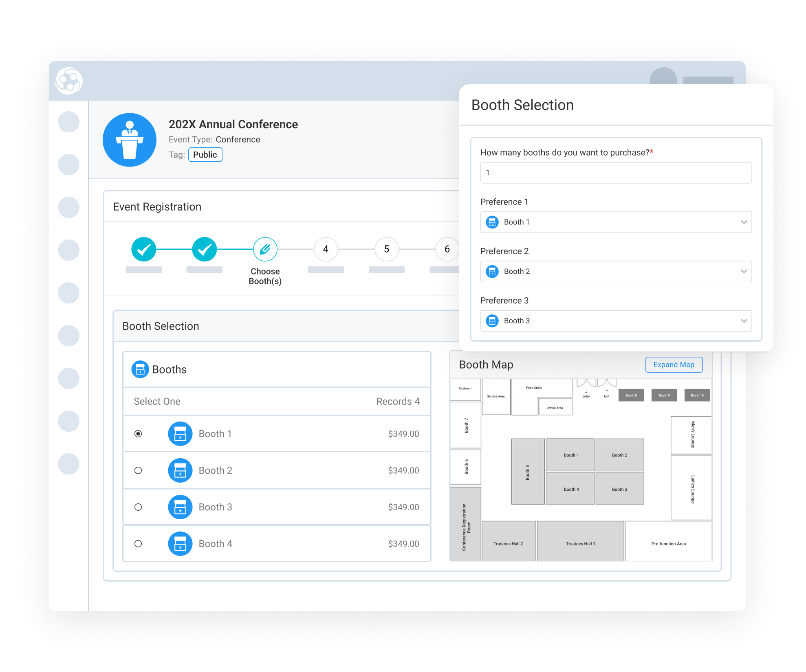
Task: Click the second completed checkmark step
Action: (204, 249)
